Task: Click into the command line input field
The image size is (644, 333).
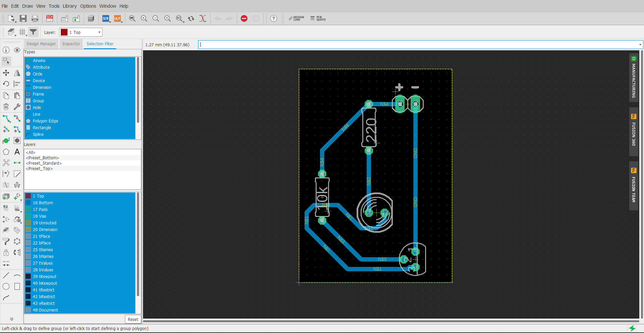Action: (418, 45)
